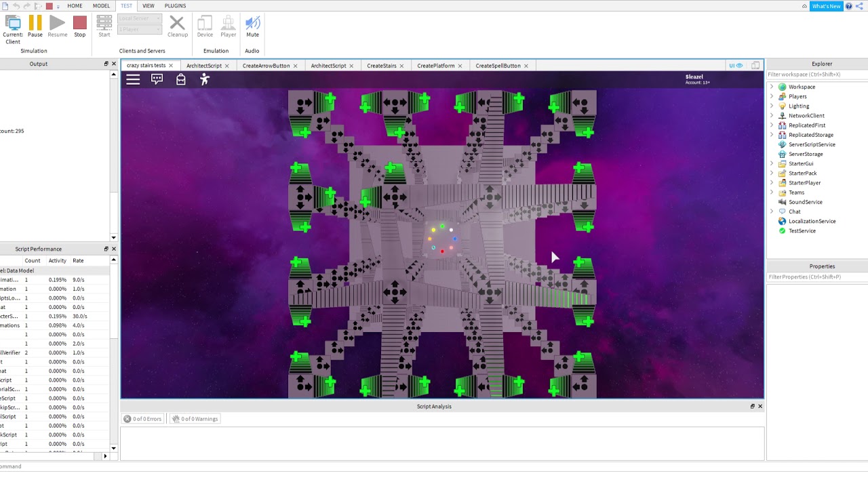
Task: Click the Current Client simulation icon
Action: 13,24
